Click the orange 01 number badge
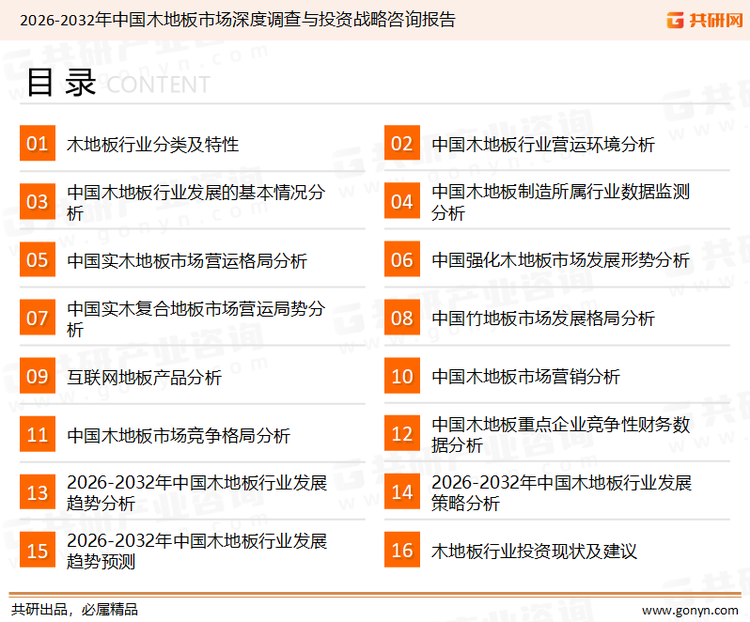 click(37, 143)
